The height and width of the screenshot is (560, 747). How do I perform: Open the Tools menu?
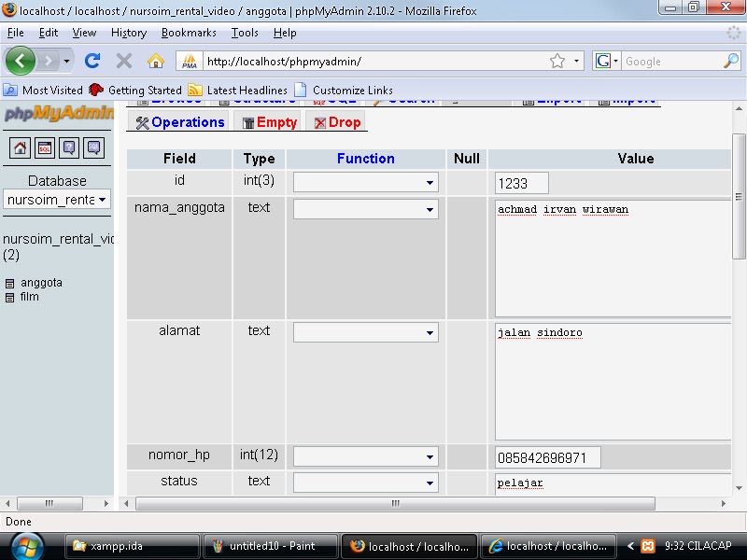click(x=245, y=33)
